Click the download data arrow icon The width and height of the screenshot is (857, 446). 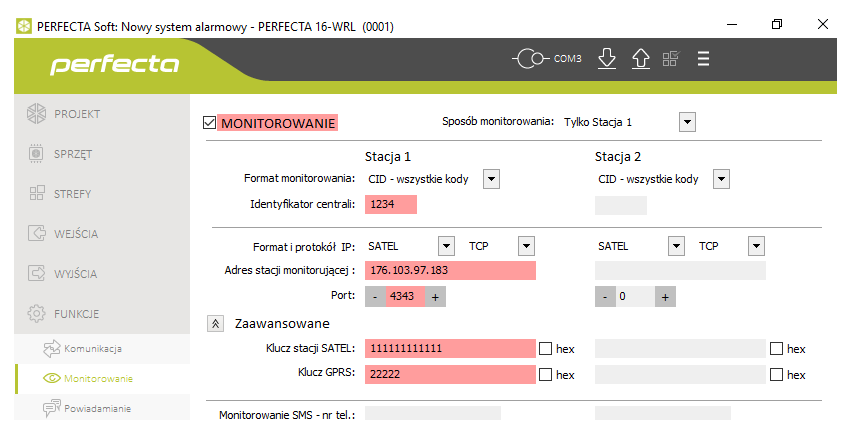607,58
